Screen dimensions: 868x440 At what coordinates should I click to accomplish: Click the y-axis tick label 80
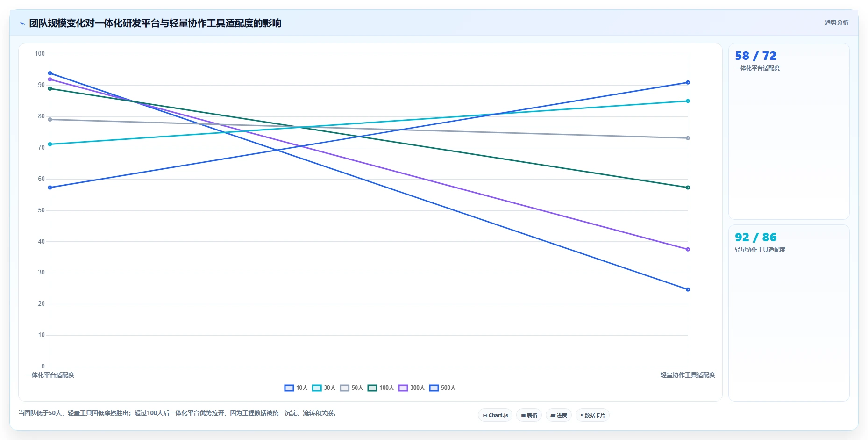click(42, 116)
